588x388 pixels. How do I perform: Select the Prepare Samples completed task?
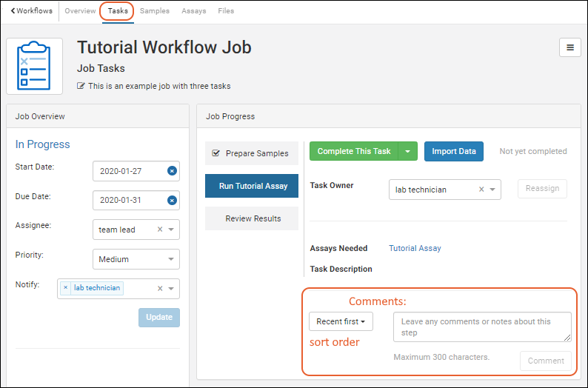click(x=251, y=153)
